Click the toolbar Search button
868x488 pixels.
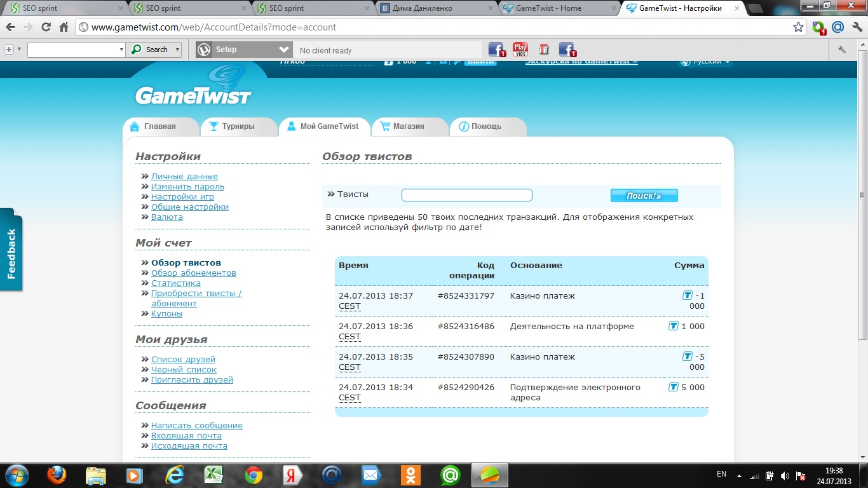click(149, 50)
